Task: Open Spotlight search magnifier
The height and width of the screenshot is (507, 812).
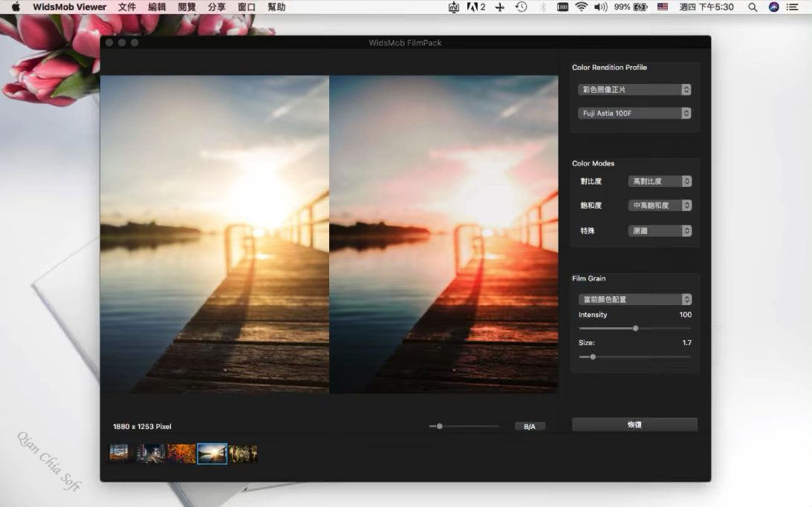Action: 753,7
